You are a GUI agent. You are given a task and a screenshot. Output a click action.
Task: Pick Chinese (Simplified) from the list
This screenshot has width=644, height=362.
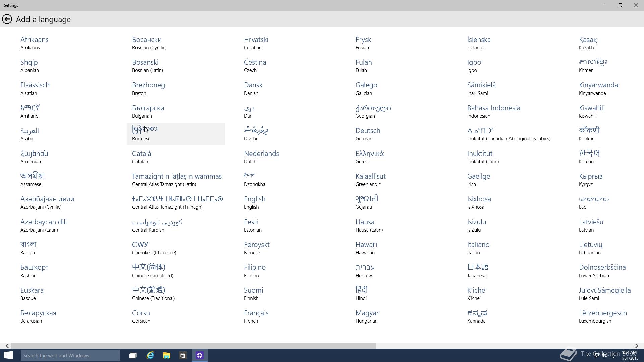click(153, 270)
